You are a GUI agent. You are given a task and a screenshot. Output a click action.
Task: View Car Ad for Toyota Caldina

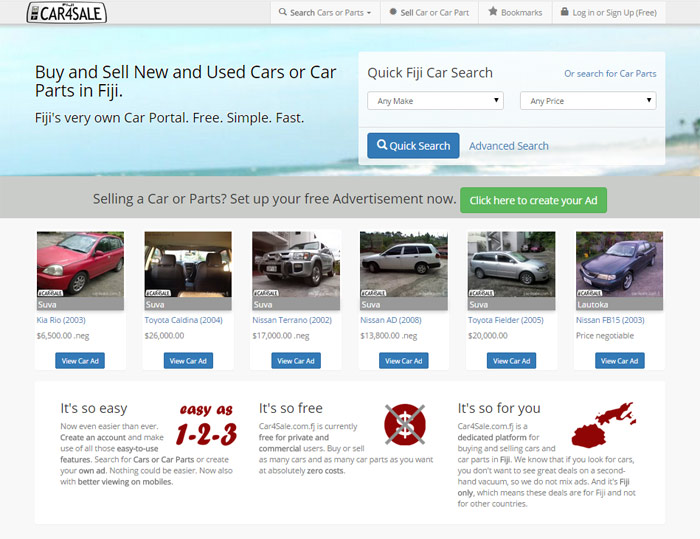tap(188, 361)
